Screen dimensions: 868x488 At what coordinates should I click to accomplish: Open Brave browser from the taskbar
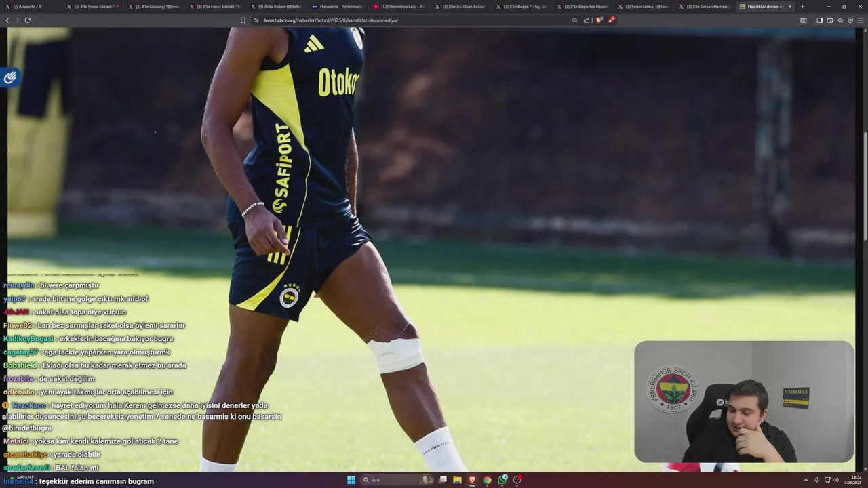tap(472, 480)
